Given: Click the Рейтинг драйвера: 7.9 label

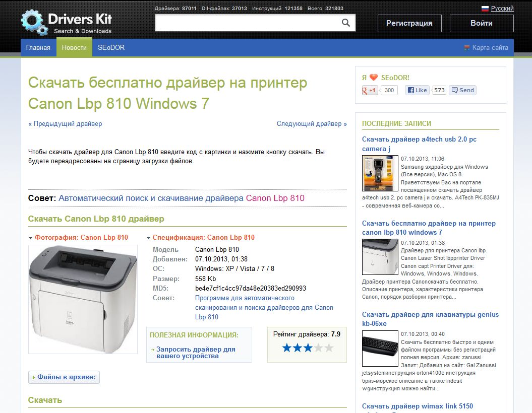Looking at the screenshot, I should (307, 334).
